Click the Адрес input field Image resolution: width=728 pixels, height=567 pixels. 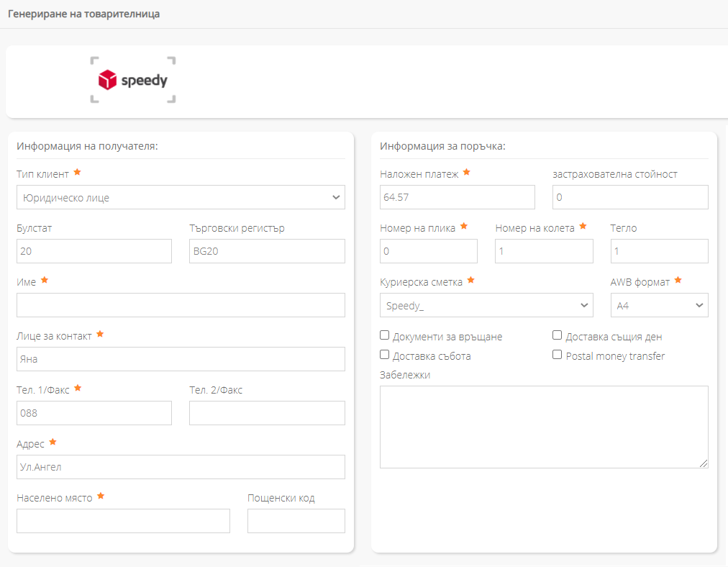(x=181, y=467)
